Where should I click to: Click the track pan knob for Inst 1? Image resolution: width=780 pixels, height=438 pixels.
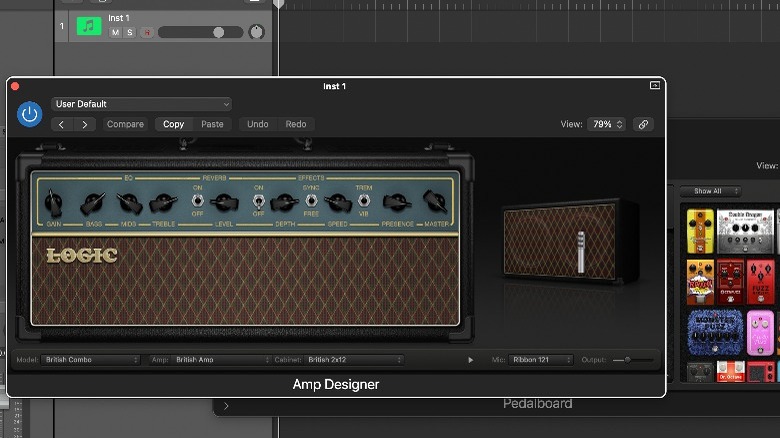(257, 32)
